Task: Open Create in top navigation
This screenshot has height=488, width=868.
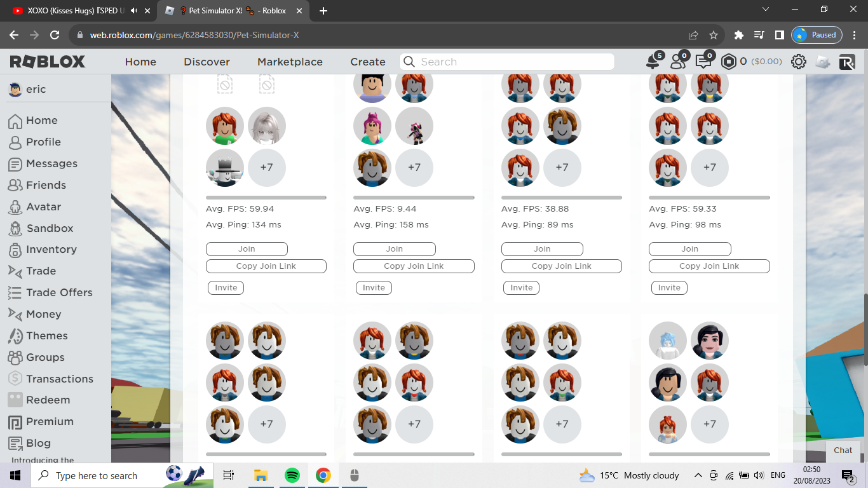Action: pyautogui.click(x=368, y=62)
